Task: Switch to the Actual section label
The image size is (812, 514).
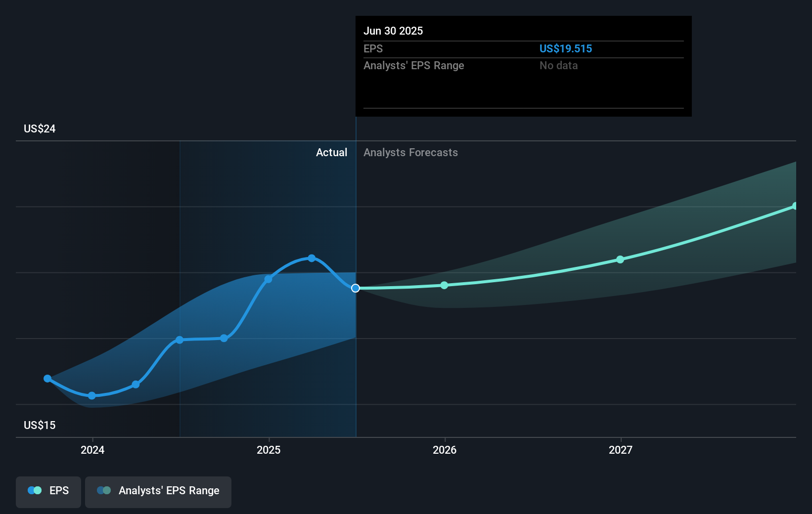Action: coord(331,152)
